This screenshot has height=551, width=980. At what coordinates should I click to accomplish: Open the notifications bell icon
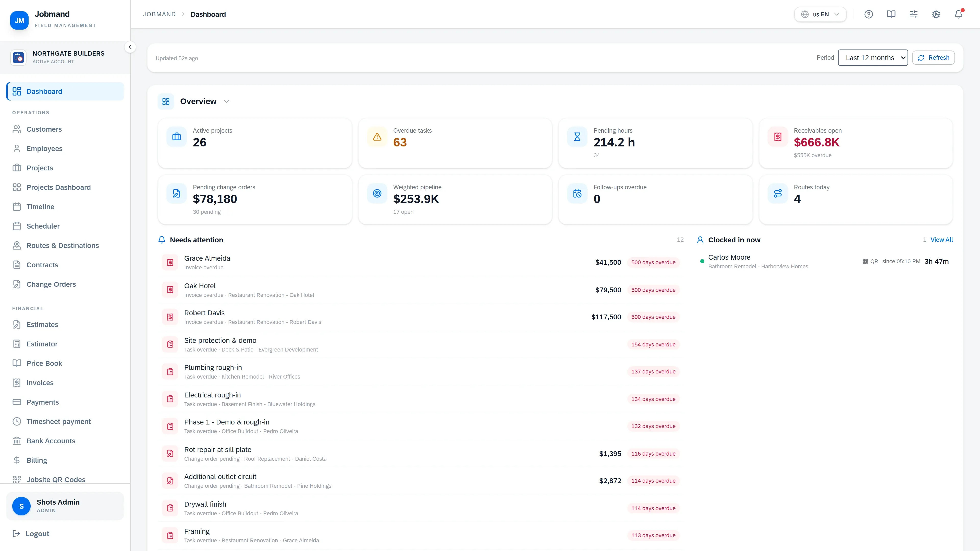coord(958,15)
